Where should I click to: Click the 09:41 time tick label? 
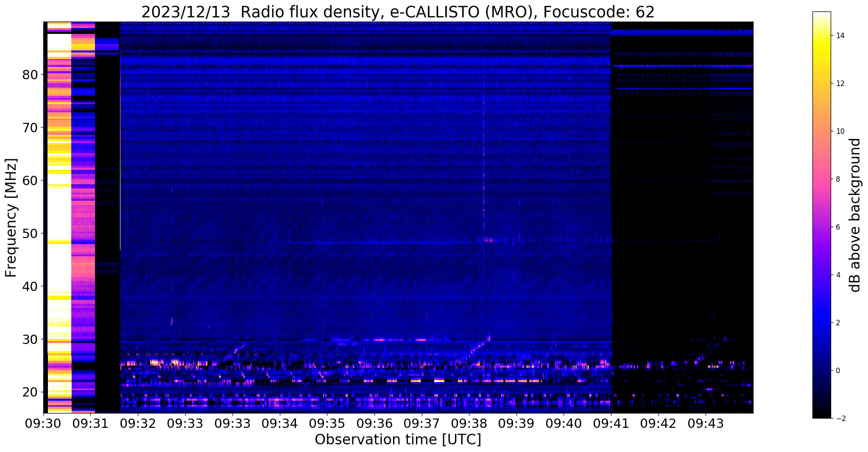click(611, 423)
